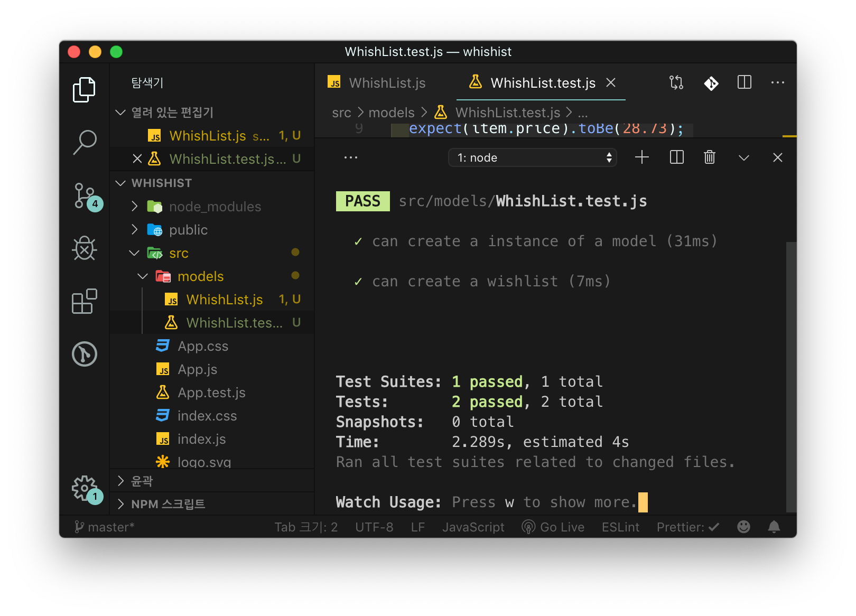Image resolution: width=856 pixels, height=616 pixels.
Task: Select WhishList.tes... file in models folder
Action: [211, 323]
